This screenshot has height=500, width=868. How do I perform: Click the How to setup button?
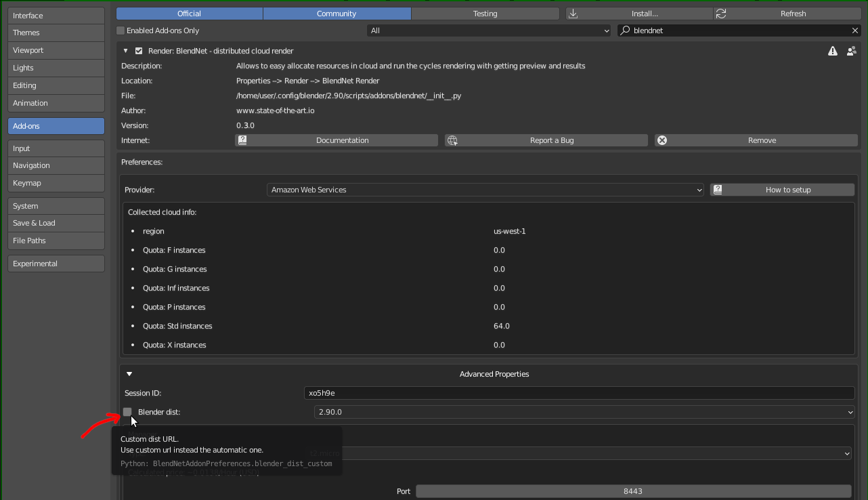[x=782, y=190]
